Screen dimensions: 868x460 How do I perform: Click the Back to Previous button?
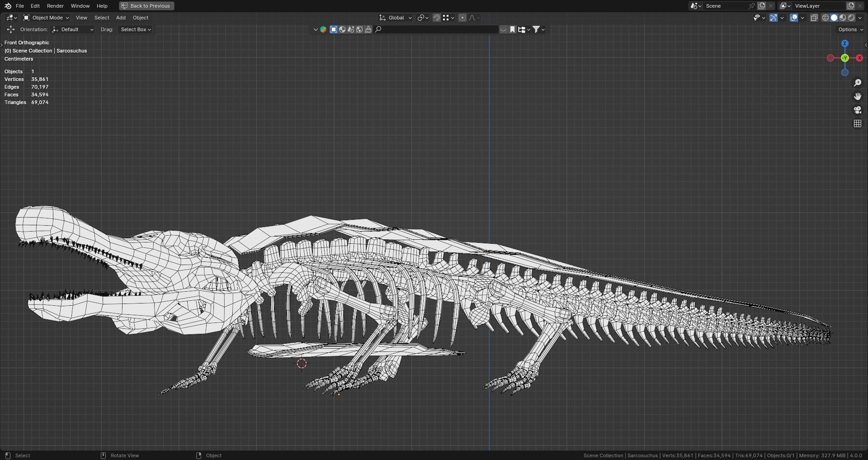pyautogui.click(x=146, y=6)
